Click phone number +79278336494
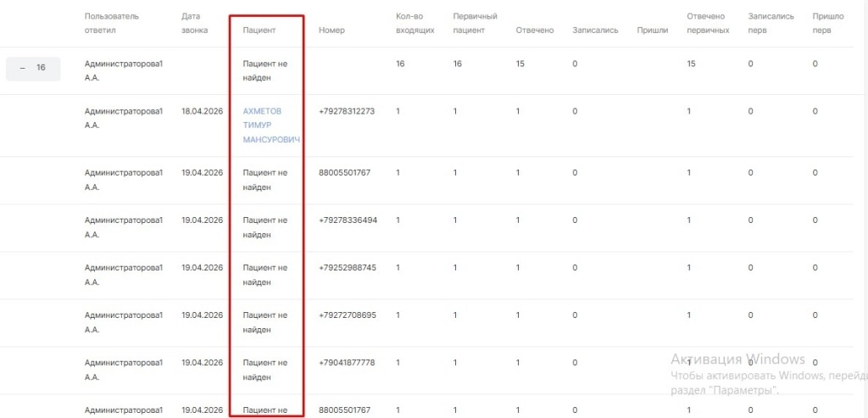The width and height of the screenshot is (868, 418). click(348, 220)
